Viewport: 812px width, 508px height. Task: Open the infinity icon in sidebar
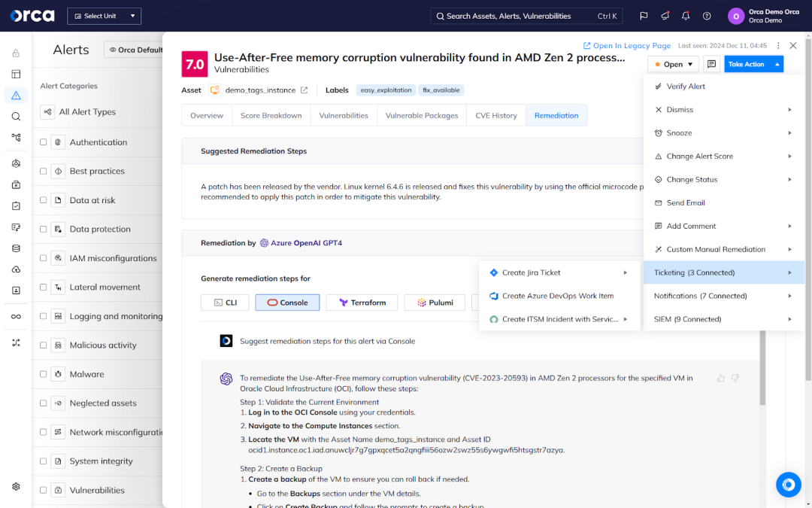pos(16,316)
